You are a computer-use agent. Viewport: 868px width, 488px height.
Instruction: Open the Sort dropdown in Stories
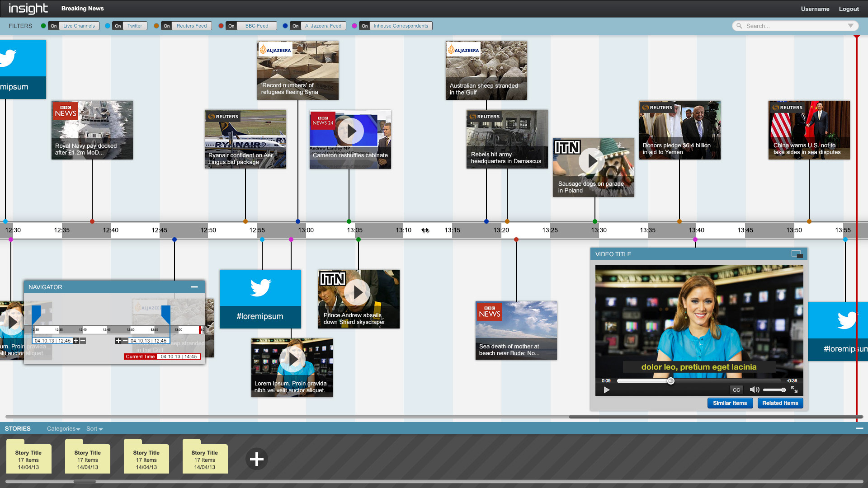point(94,428)
